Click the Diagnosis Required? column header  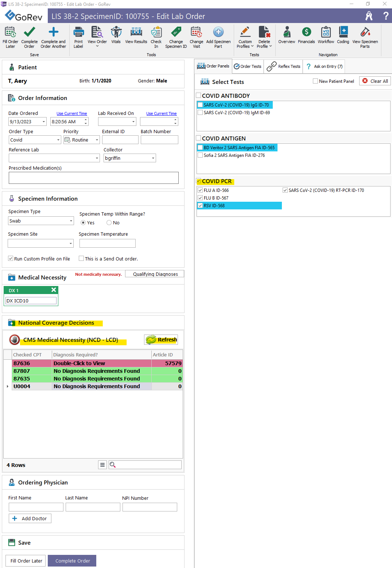(101, 355)
